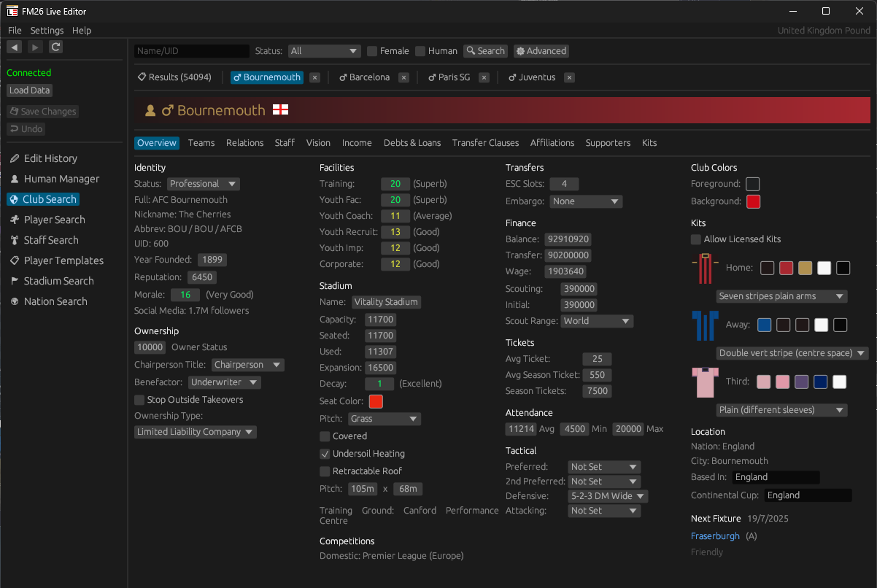Image resolution: width=877 pixels, height=588 pixels.
Task: Switch to the Kits tab
Action: pos(649,143)
